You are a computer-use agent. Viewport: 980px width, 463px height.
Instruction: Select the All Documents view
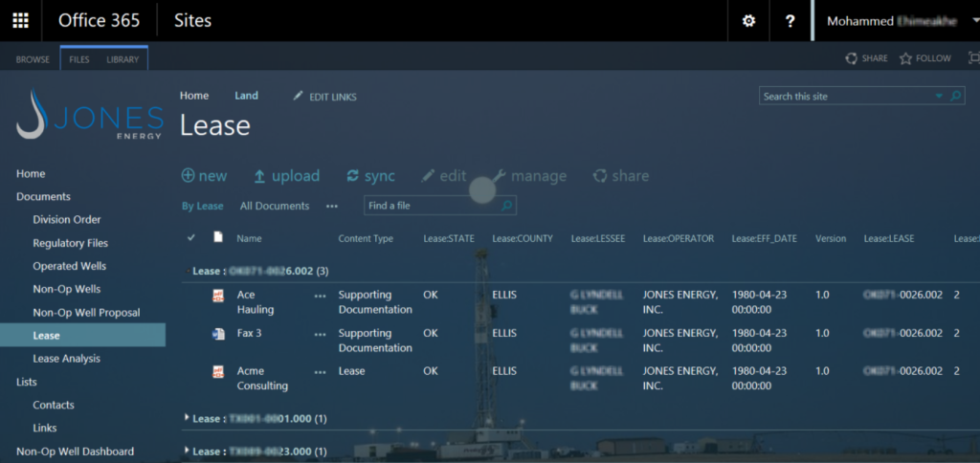pyautogui.click(x=275, y=207)
